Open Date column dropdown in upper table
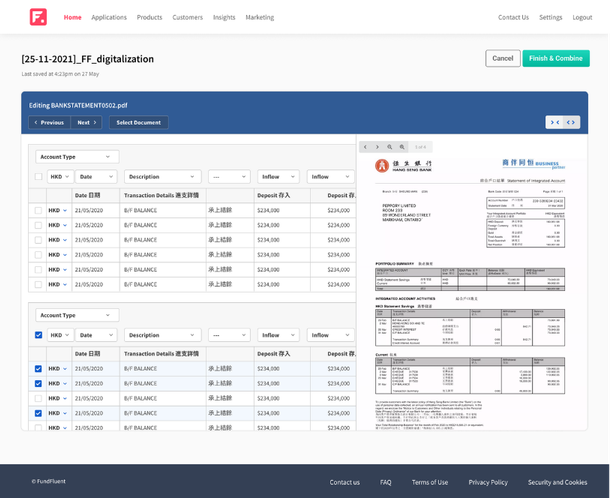 coord(96,177)
